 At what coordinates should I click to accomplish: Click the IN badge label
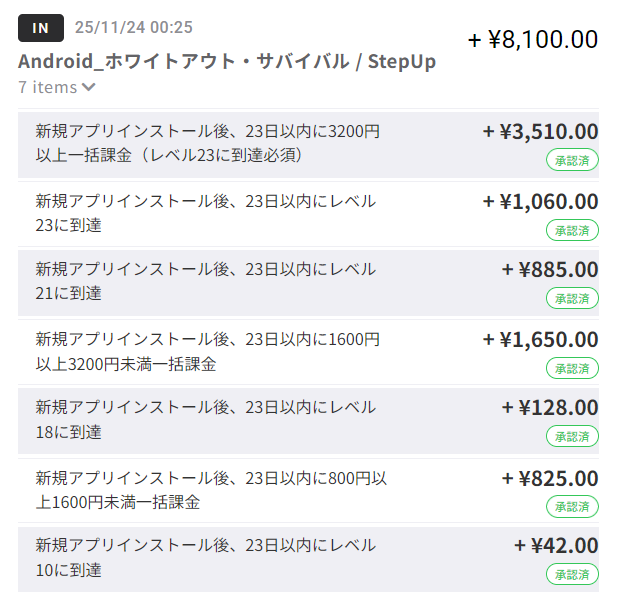(41, 28)
